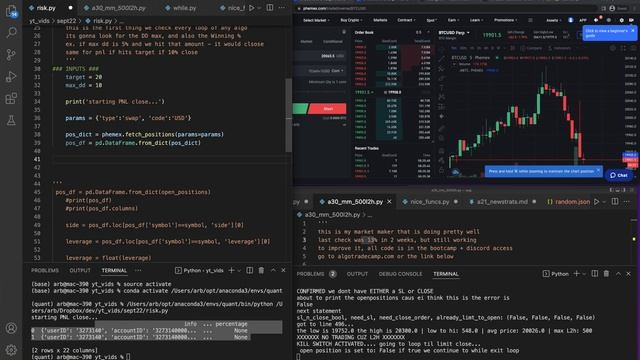640x360 pixels.
Task: Click the order price input field
Action: pos(321,56)
